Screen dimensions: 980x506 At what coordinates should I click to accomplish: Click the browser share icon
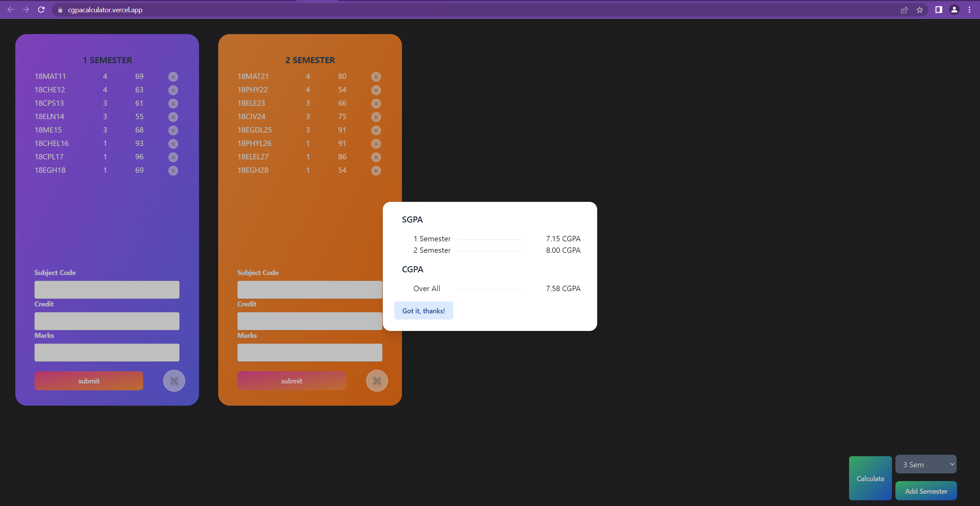[905, 10]
